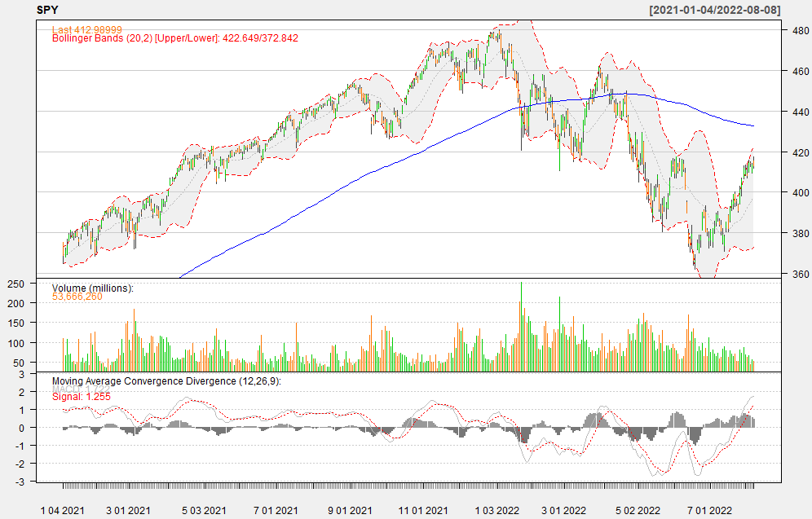Click the 7 01 2021 date label
The width and height of the screenshot is (812, 519).
point(276,511)
